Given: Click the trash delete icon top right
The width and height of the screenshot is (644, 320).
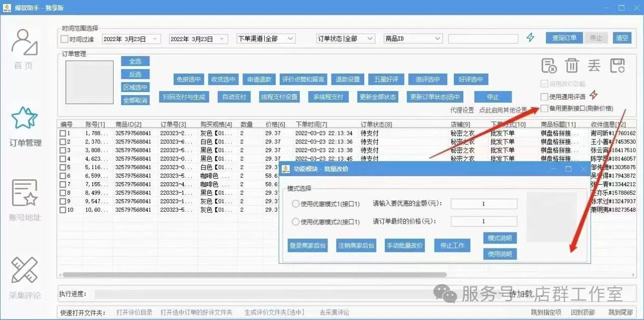Looking at the screenshot, I should [x=573, y=64].
